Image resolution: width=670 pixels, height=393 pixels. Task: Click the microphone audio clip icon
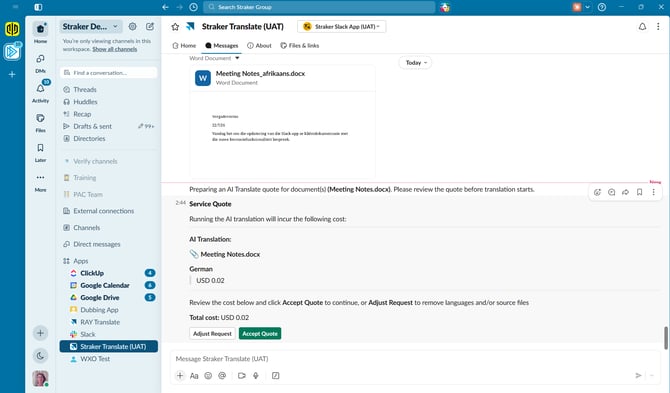(256, 375)
